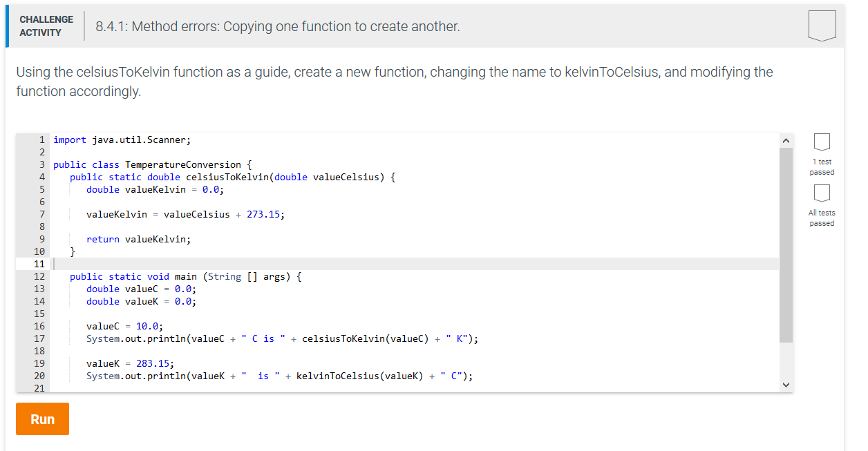
Task: Click the '1 test passed' checkbox marker
Action: (821, 143)
